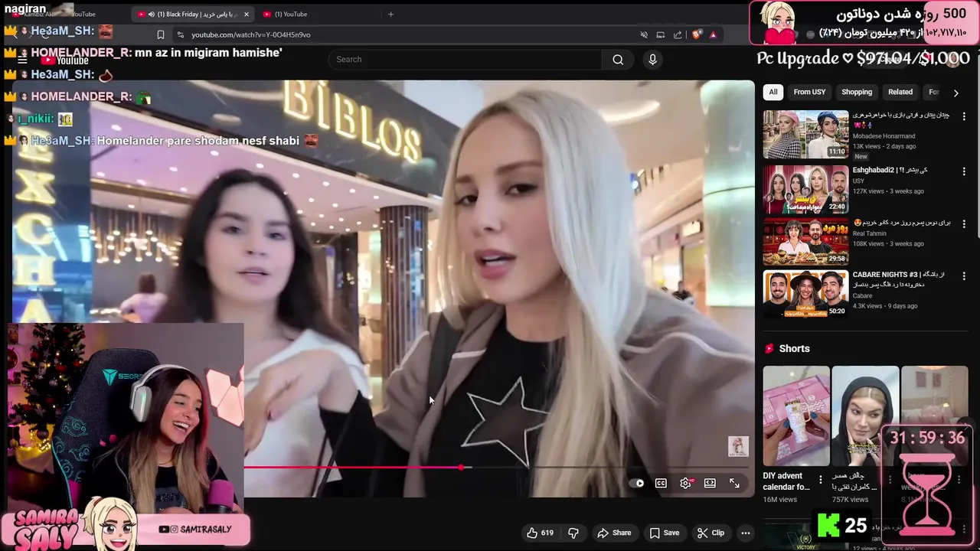Click the magnifier search button

pyautogui.click(x=618, y=60)
